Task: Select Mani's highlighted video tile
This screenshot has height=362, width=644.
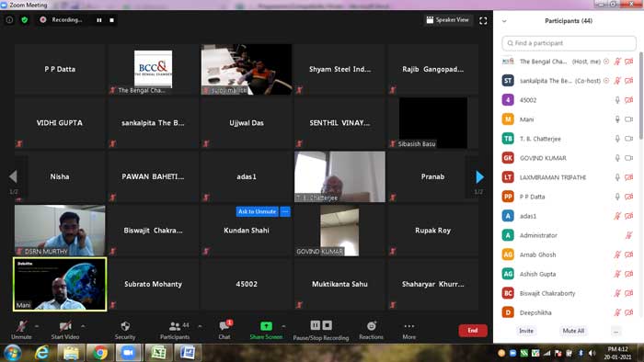Action: tap(60, 284)
